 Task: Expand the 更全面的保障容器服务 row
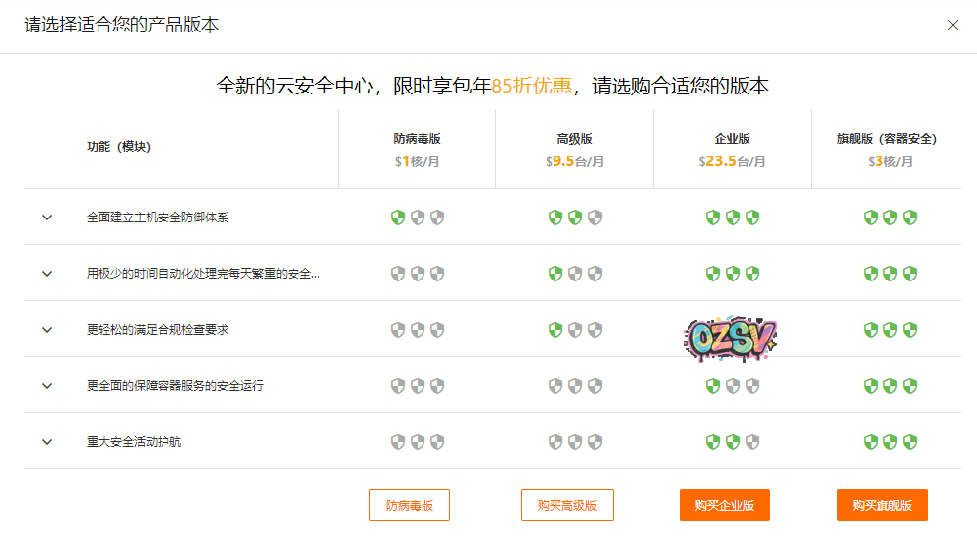(x=47, y=386)
